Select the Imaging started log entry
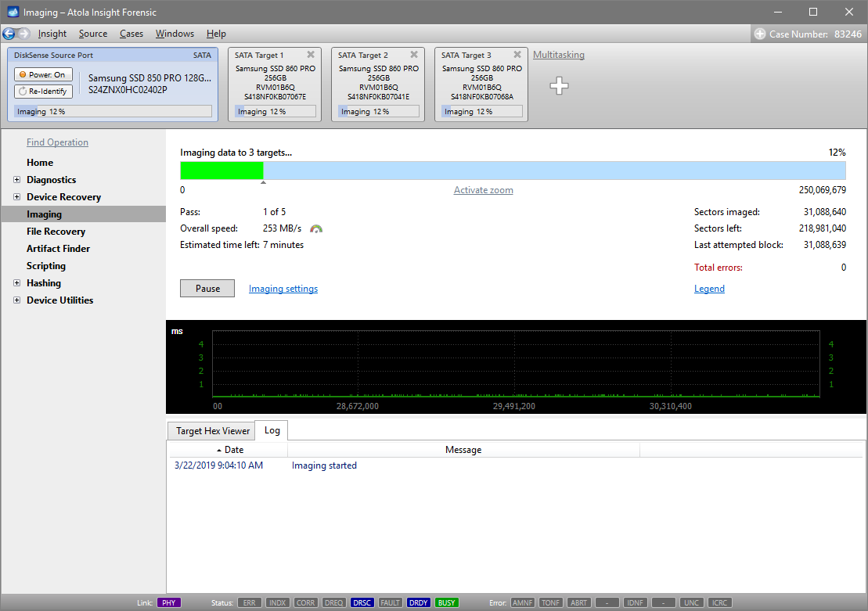Image resolution: width=868 pixels, height=611 pixels. pos(324,465)
